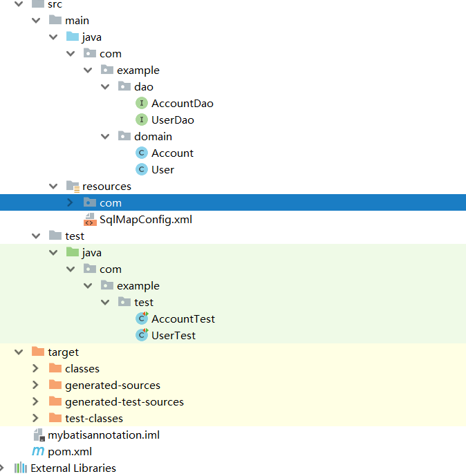Select the UserTest label
Image resolution: width=466 pixels, height=476 pixels.
174,336
